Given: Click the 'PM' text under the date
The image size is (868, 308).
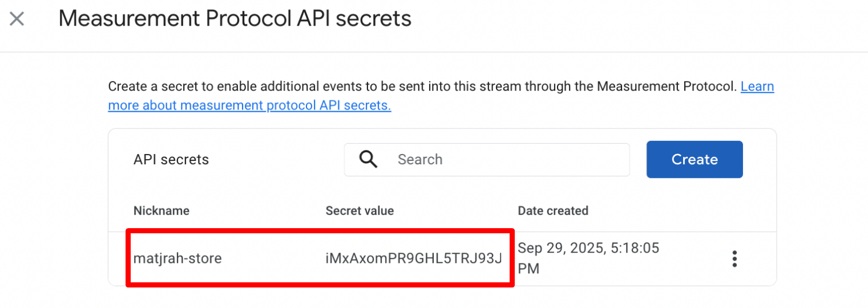Looking at the screenshot, I should click(528, 268).
